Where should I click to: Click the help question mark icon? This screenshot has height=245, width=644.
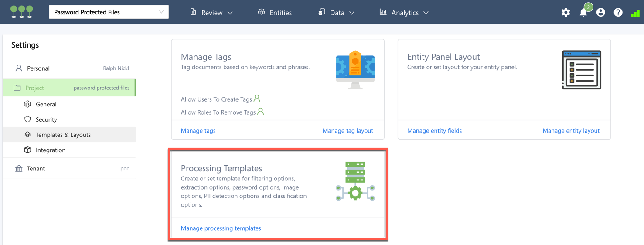coord(618,12)
